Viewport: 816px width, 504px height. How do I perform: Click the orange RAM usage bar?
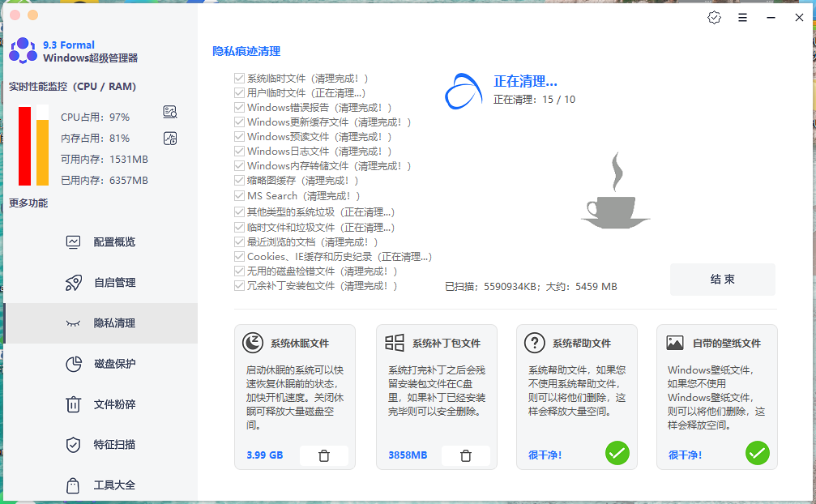43,152
